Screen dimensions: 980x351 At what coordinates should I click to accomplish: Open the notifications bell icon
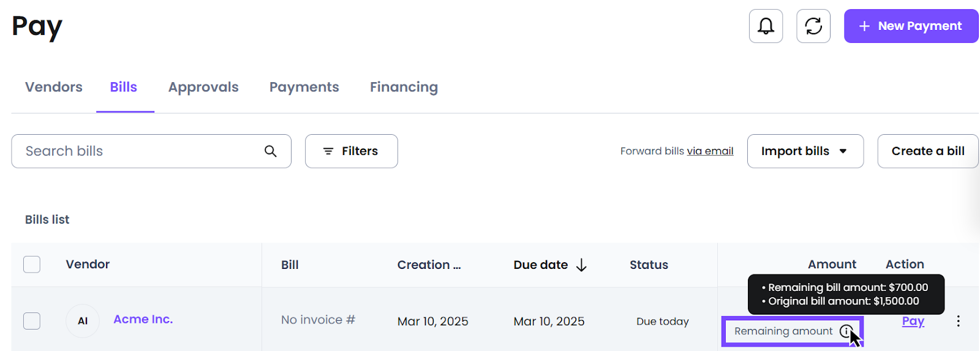(x=766, y=26)
